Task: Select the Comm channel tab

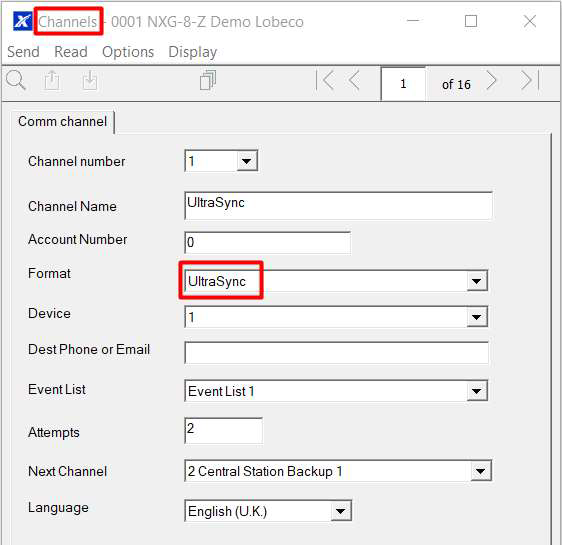Action: pos(63,121)
